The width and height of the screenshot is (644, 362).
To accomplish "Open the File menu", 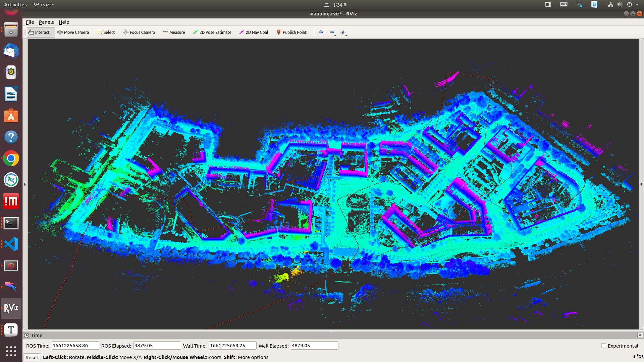I will pos(30,22).
